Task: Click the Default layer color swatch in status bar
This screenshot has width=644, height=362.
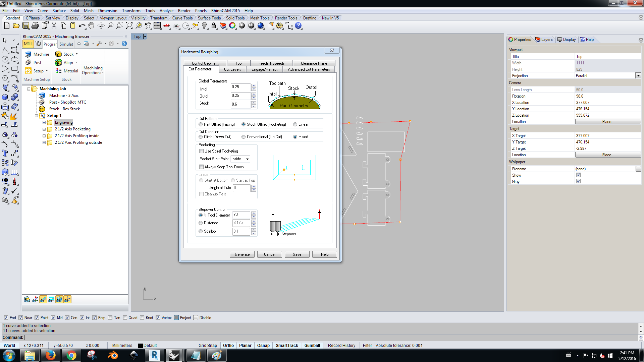Action: [x=141, y=346]
